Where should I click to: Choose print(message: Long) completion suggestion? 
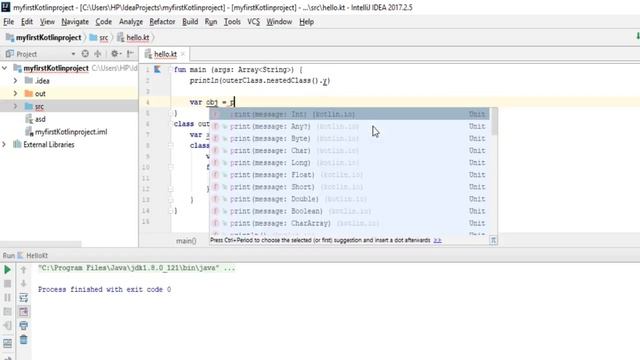[x=349, y=163]
